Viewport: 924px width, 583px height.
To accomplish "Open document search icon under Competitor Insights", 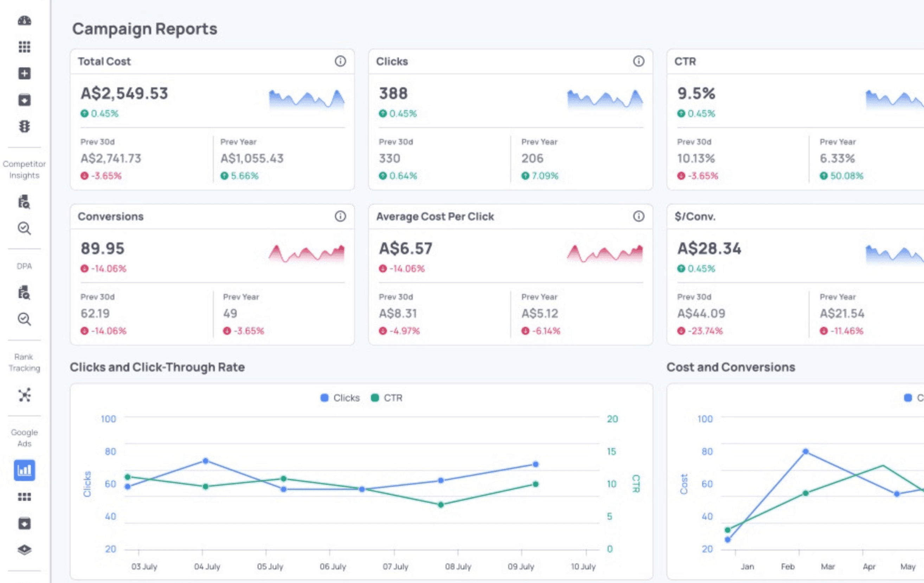I will click(x=24, y=202).
